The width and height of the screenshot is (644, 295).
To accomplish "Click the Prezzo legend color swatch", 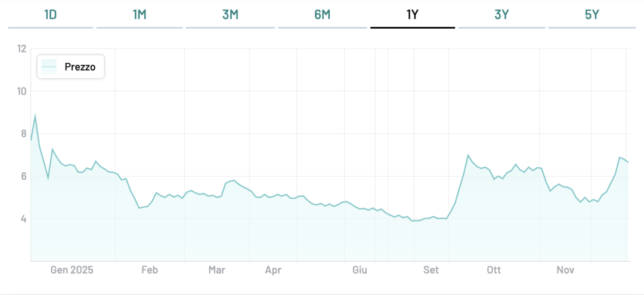I will pyautogui.click(x=49, y=67).
